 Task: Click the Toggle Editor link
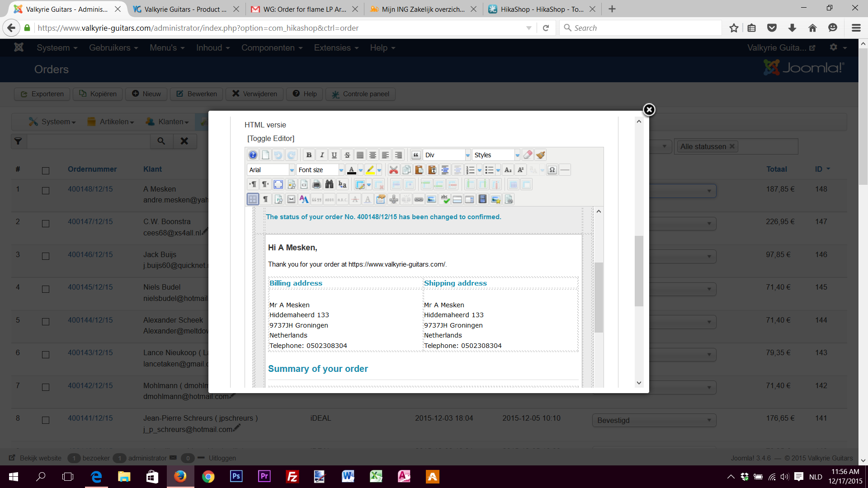click(271, 138)
